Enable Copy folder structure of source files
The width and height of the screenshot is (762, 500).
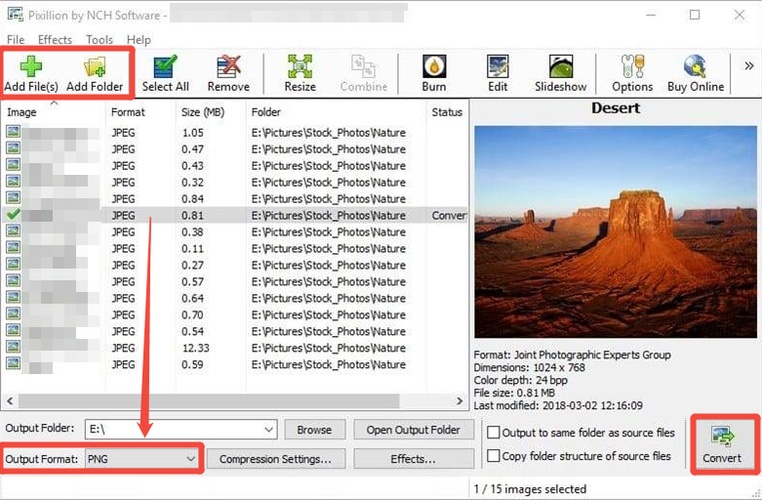click(x=493, y=456)
